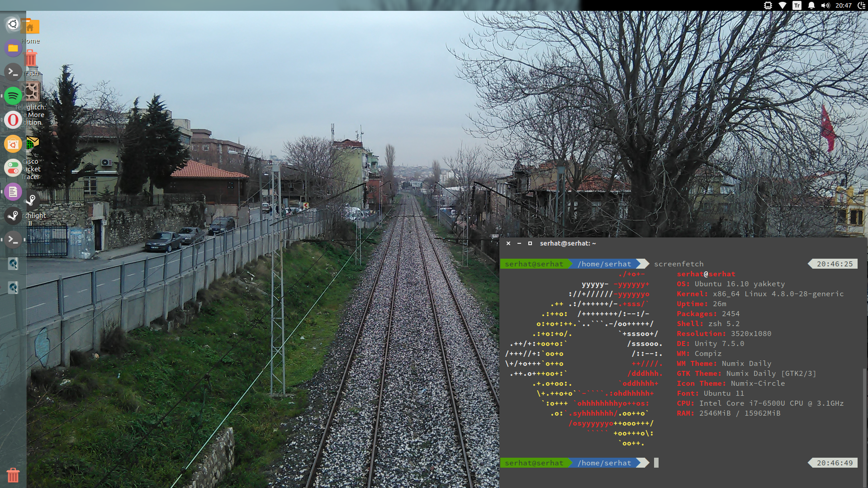The height and width of the screenshot is (488, 868).
Task: Open the Wi-Fi network menu
Action: coord(783,5)
